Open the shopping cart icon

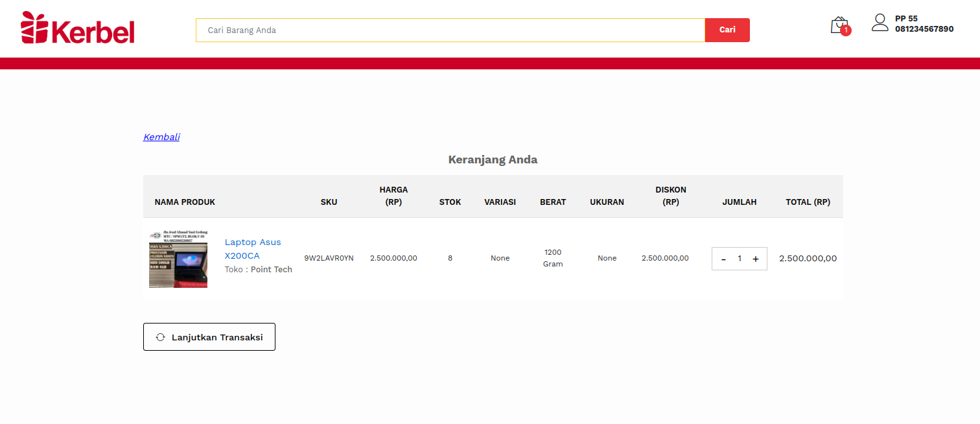coord(838,25)
